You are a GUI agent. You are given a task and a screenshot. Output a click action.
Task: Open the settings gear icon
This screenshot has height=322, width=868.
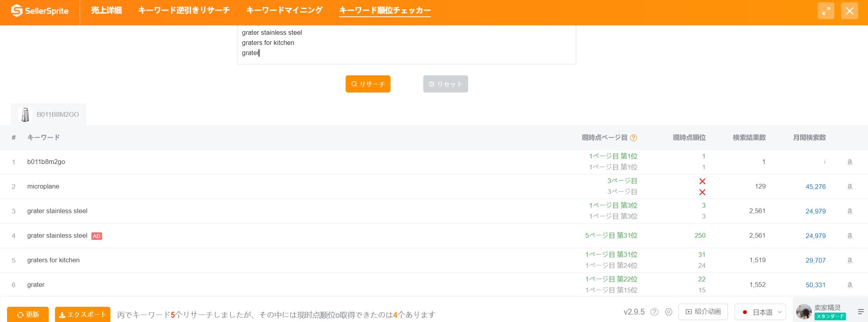pyautogui.click(x=669, y=312)
